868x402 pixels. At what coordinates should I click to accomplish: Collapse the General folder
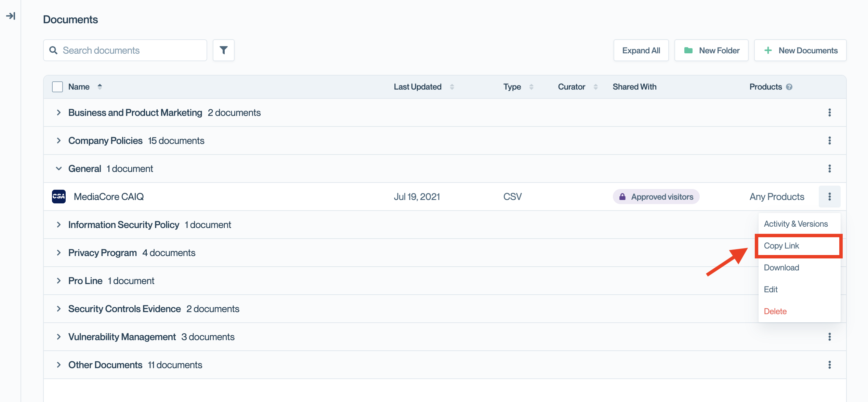[59, 169]
